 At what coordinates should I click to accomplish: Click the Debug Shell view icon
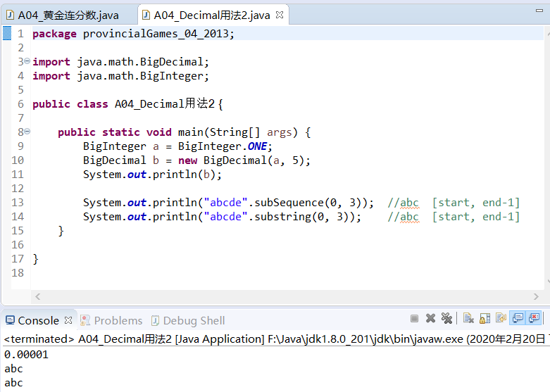[155, 320]
